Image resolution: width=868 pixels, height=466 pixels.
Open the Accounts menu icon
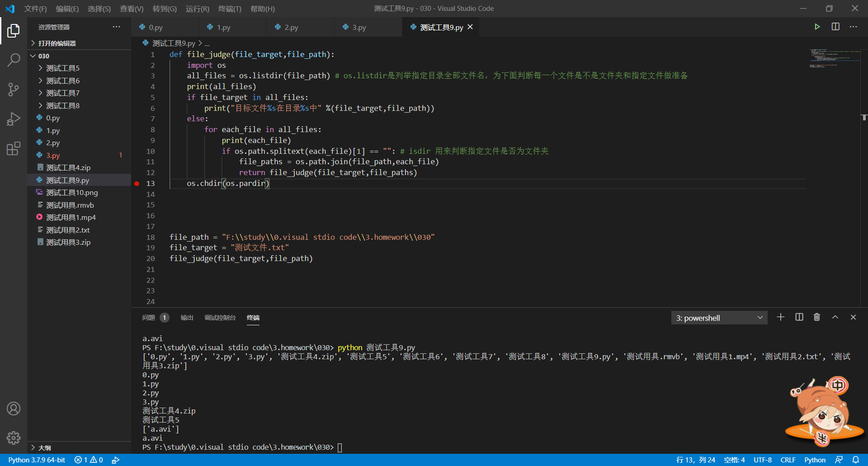click(14, 409)
